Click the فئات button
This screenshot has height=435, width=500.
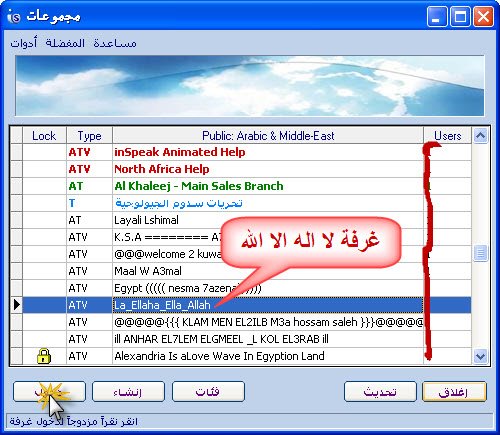click(208, 392)
